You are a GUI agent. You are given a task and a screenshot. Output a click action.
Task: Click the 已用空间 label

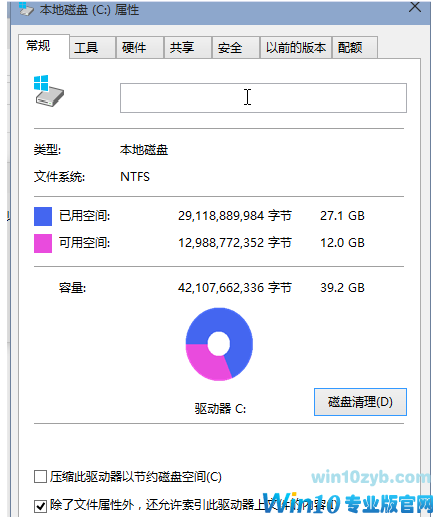pos(84,216)
